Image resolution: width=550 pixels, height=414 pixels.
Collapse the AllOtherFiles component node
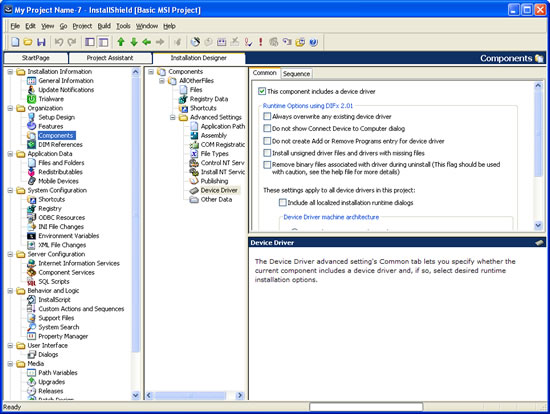pos(162,81)
